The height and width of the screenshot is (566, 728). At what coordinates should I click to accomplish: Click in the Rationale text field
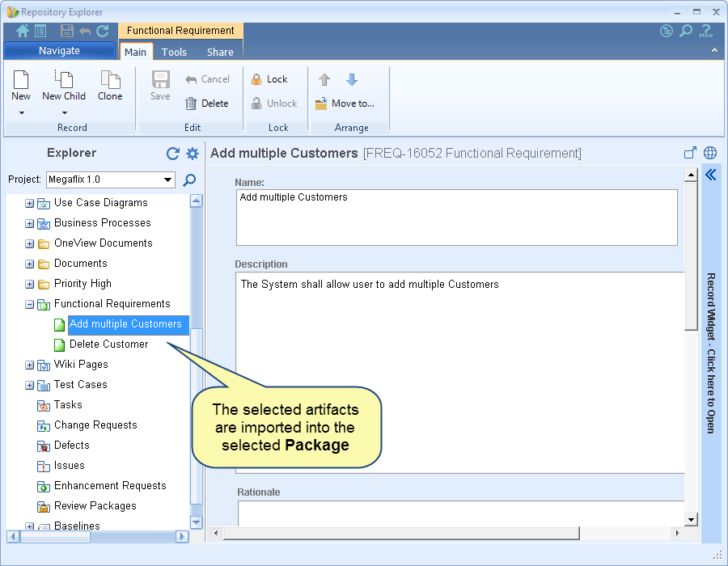coord(461,513)
